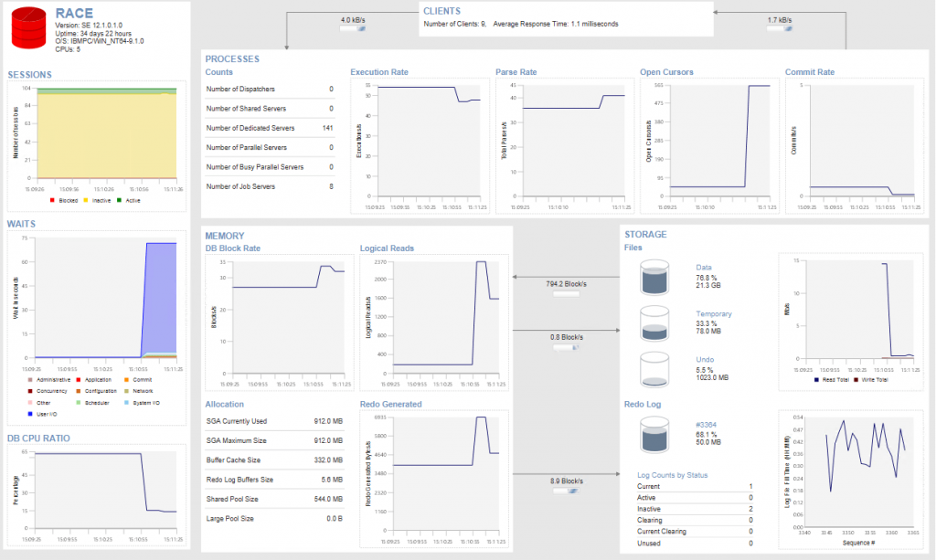Click the System I/O wait legend marker
This screenshot has height=560, width=936.
coord(126,403)
